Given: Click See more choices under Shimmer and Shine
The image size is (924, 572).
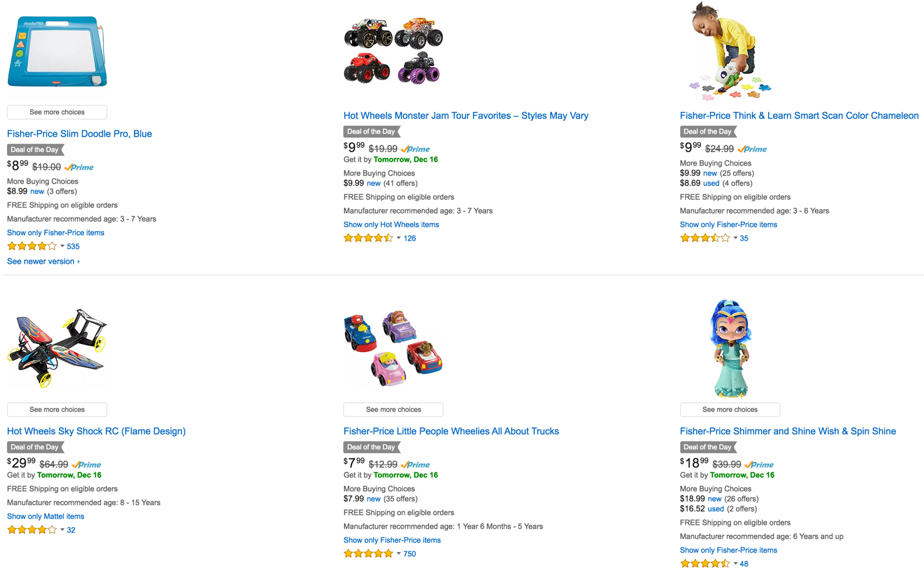Looking at the screenshot, I should pyautogui.click(x=730, y=410).
